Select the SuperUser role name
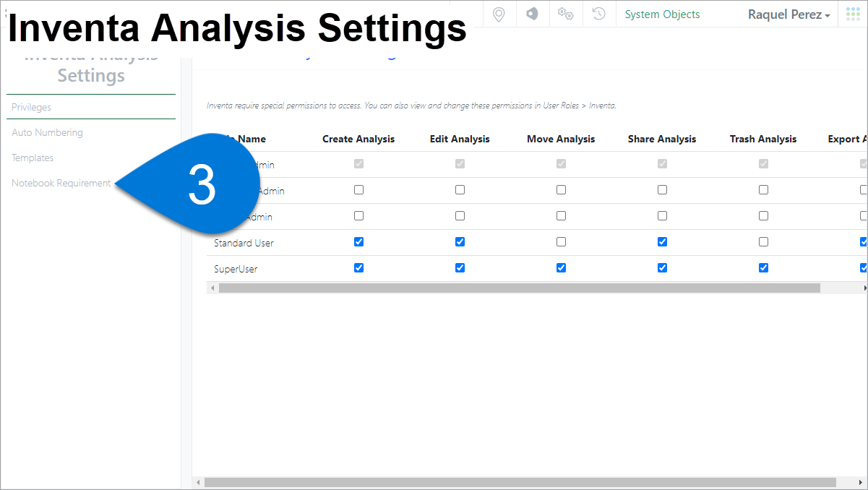This screenshot has width=868, height=490. (236, 269)
